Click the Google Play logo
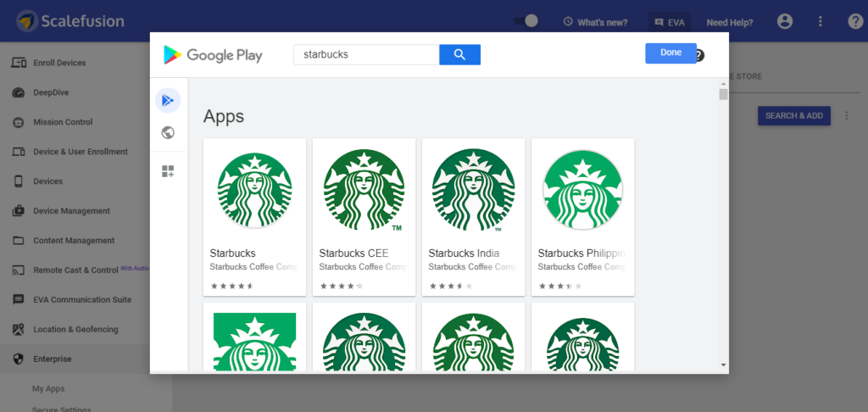Viewport: 868px width, 412px height. point(213,55)
